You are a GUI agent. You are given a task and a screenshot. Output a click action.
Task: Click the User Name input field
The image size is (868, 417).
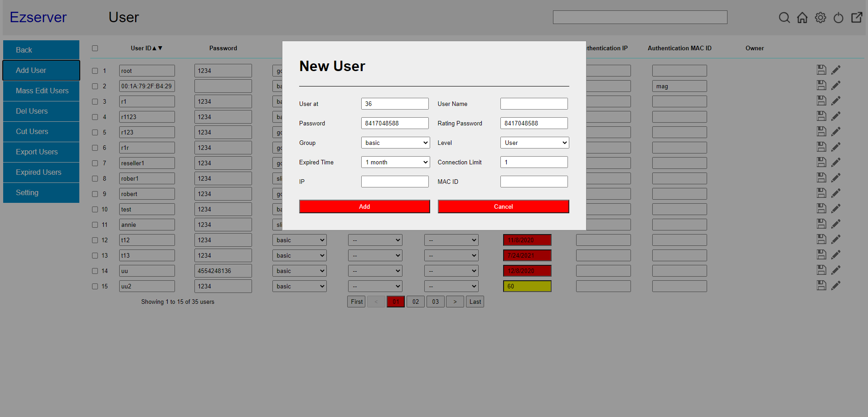pos(534,104)
